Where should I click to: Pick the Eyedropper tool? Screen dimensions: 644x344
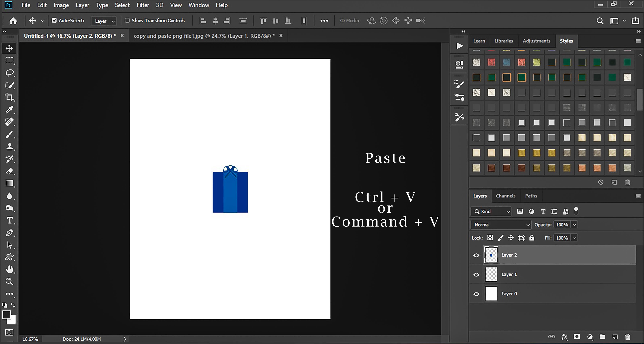9,109
